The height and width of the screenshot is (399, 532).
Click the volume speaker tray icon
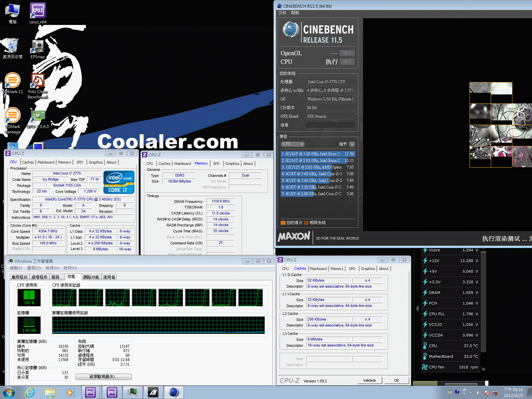coord(478,393)
